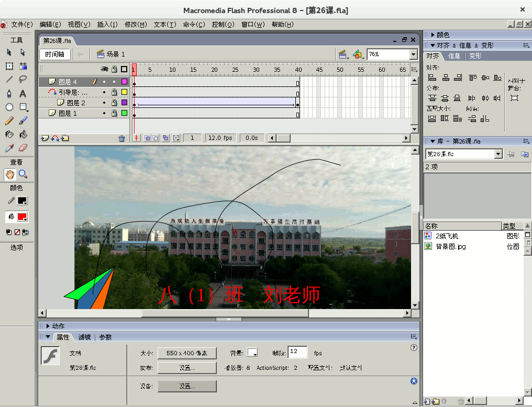The height and width of the screenshot is (407, 532).
Task: Open the stroke color swatch
Action: click(23, 201)
